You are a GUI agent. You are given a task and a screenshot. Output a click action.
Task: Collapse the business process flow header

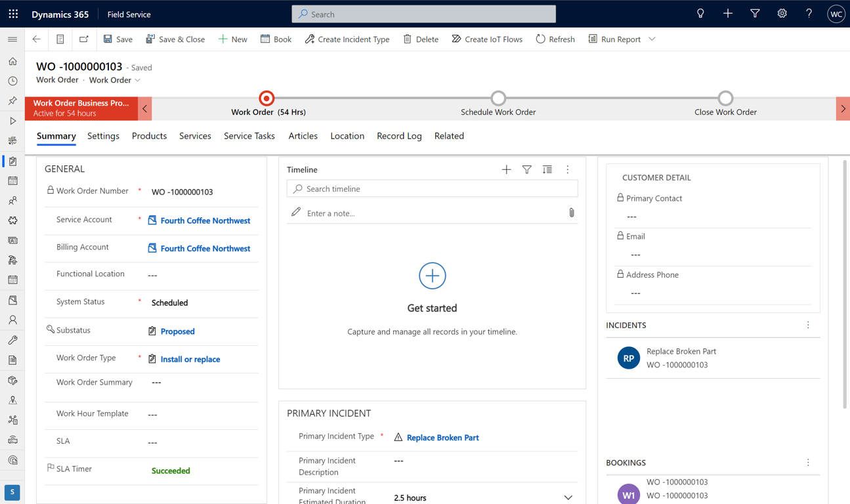click(x=145, y=109)
